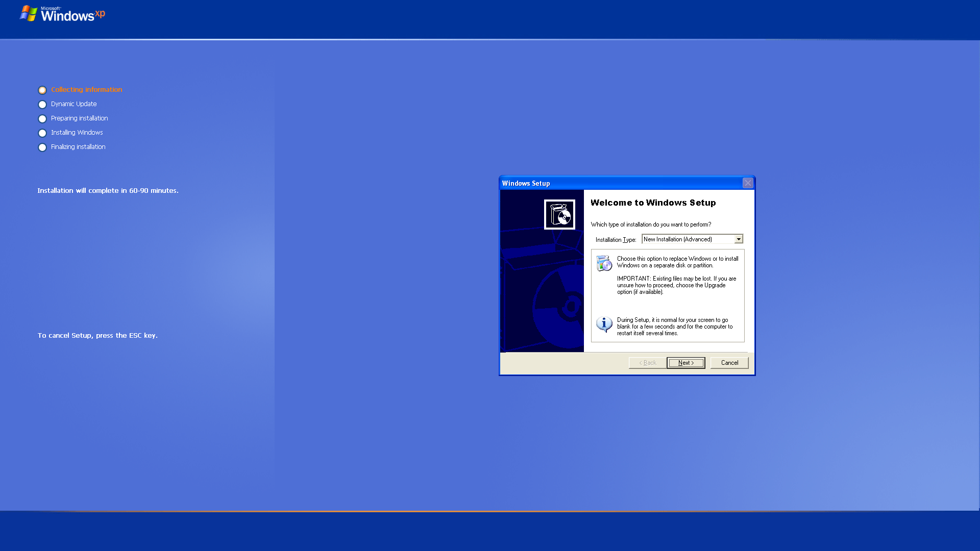Click the disabled Back button
The image size is (980, 551).
[648, 363]
